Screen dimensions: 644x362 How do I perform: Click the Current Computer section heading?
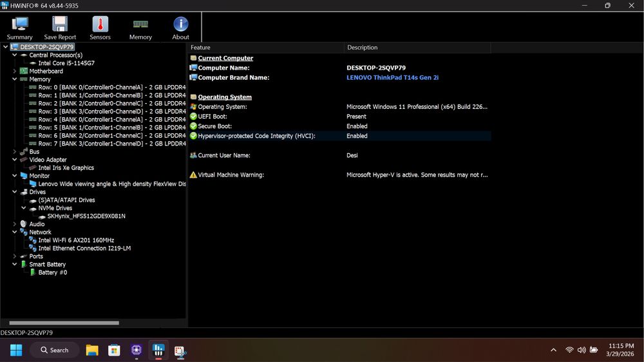(225, 58)
